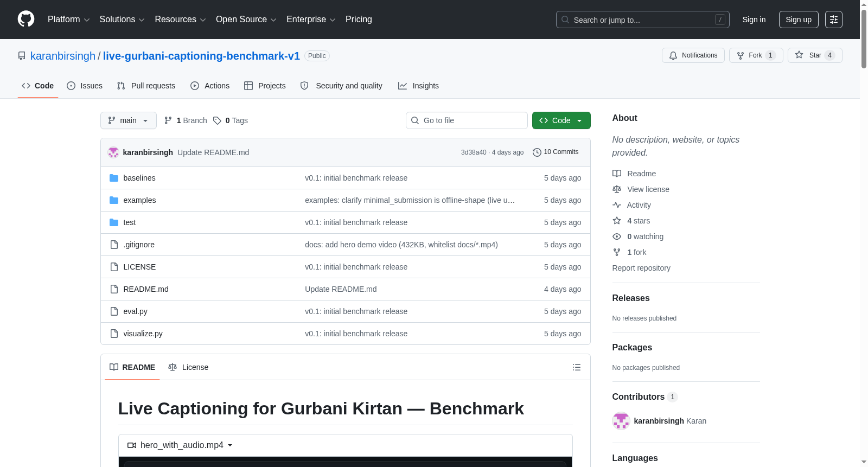
Task: Open the README outline icon
Action: tap(577, 367)
